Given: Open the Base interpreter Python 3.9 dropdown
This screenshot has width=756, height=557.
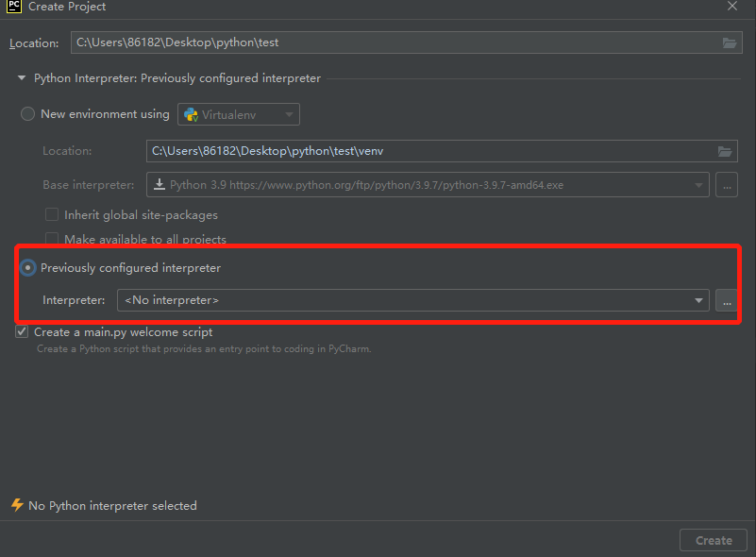Looking at the screenshot, I should [428, 185].
